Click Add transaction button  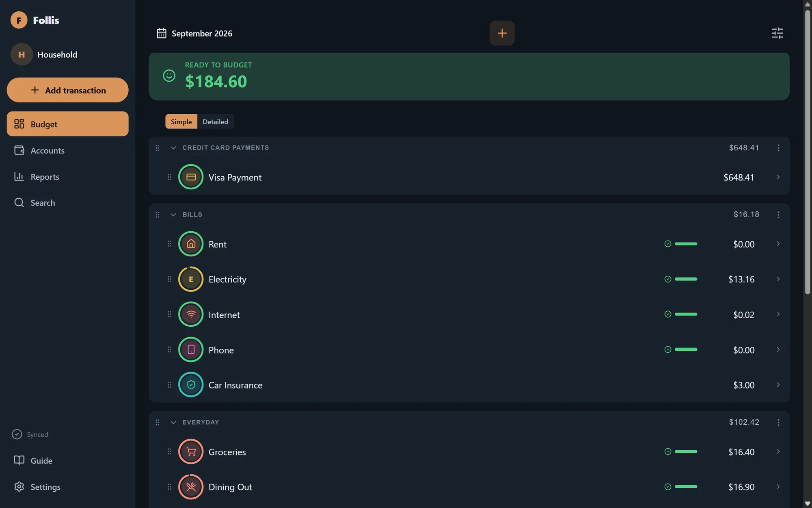pyautogui.click(x=67, y=90)
